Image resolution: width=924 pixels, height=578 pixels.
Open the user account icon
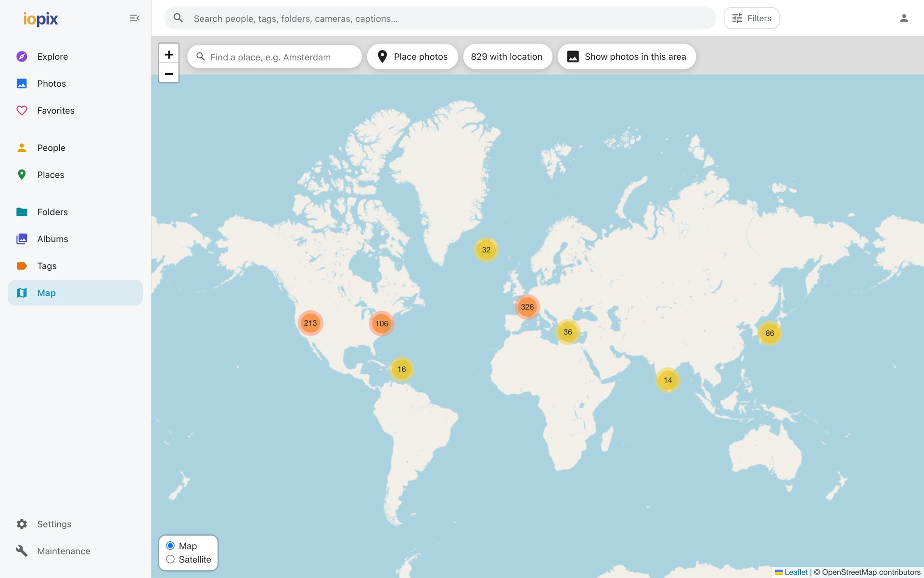pos(904,18)
